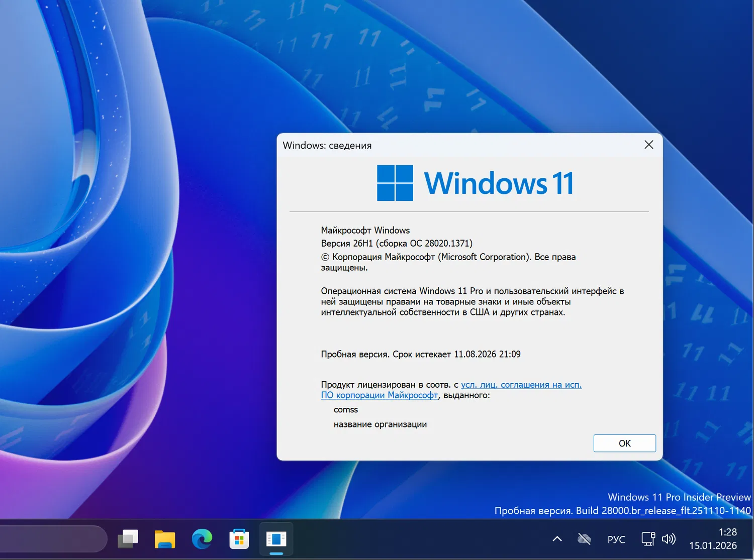Open the Microsoft Store

239,539
